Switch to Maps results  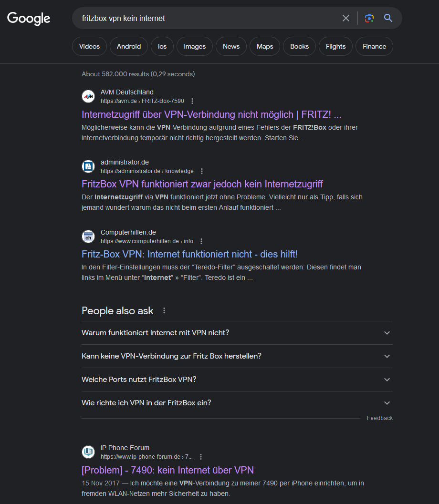[x=265, y=46]
